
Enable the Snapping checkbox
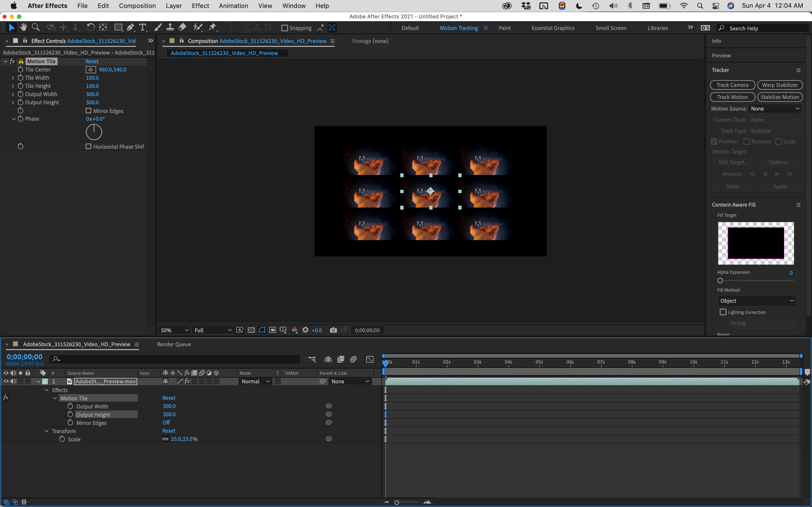tap(284, 28)
